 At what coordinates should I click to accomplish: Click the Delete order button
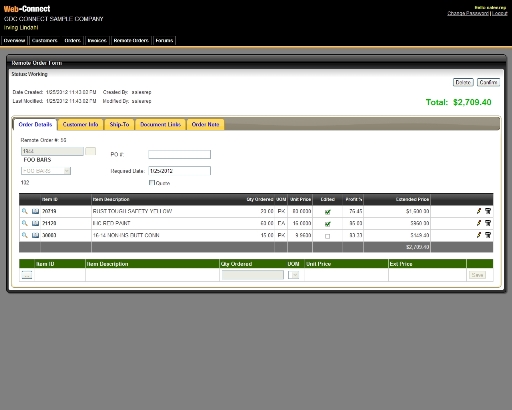[x=463, y=82]
